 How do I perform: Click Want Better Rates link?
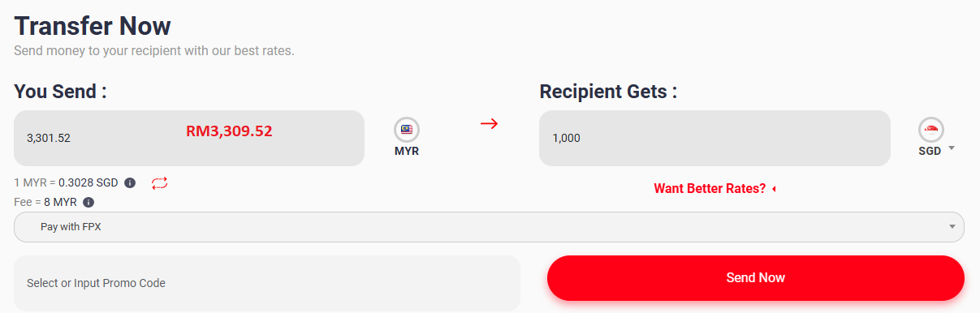click(710, 189)
